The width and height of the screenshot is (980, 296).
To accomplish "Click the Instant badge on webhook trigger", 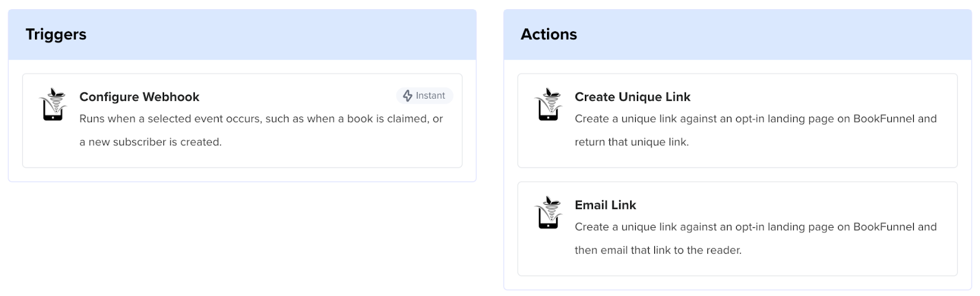I will pos(424,96).
